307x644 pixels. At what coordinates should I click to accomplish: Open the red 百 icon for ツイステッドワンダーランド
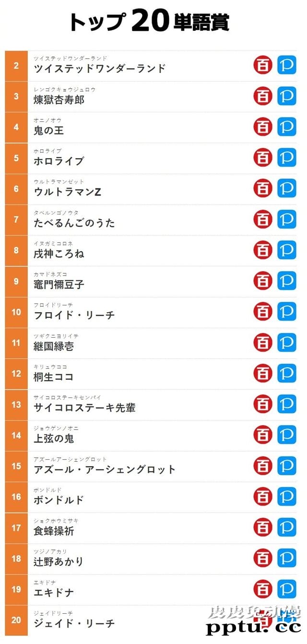point(262,66)
